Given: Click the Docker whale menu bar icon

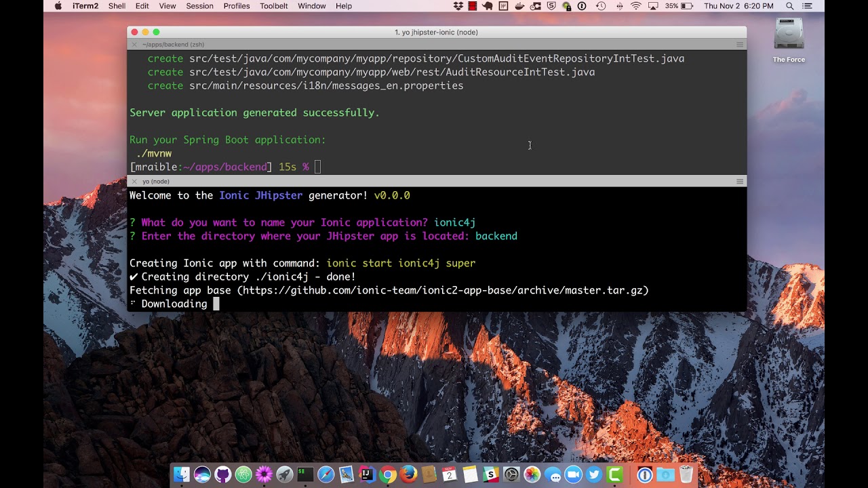Looking at the screenshot, I should pos(519,6).
